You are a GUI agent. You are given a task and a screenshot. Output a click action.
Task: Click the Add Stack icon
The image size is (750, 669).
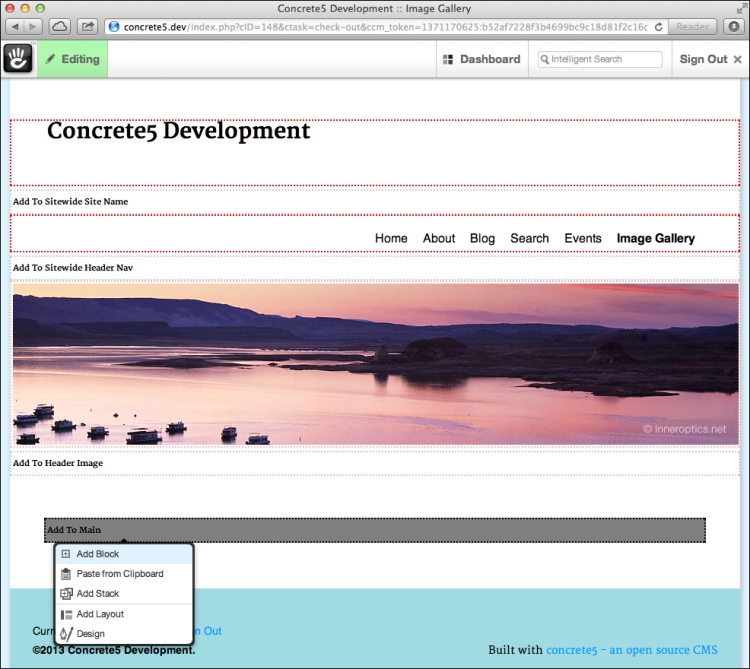point(66,594)
